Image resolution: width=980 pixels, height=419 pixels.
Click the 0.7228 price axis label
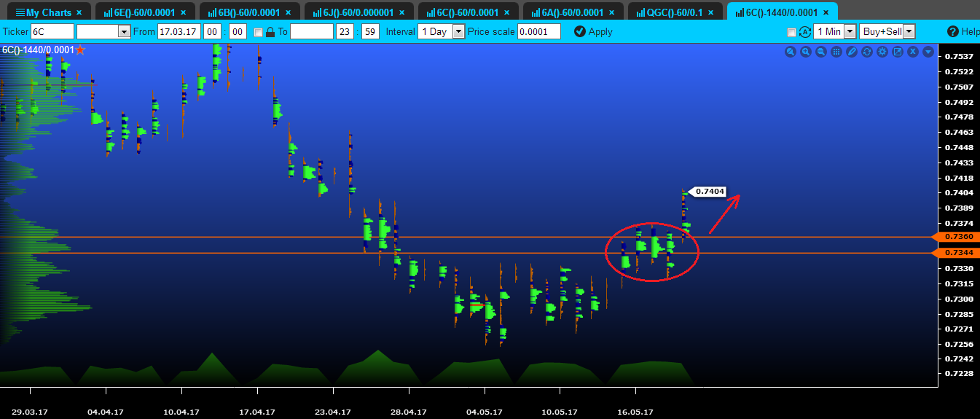pyautogui.click(x=959, y=373)
